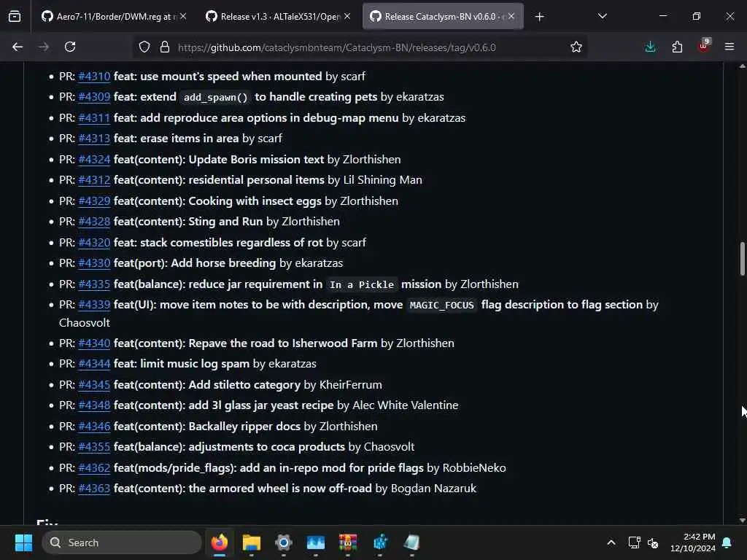Click the MAGIC_FOCUS code text
Viewport: 747px width, 560px height.
coord(441,306)
